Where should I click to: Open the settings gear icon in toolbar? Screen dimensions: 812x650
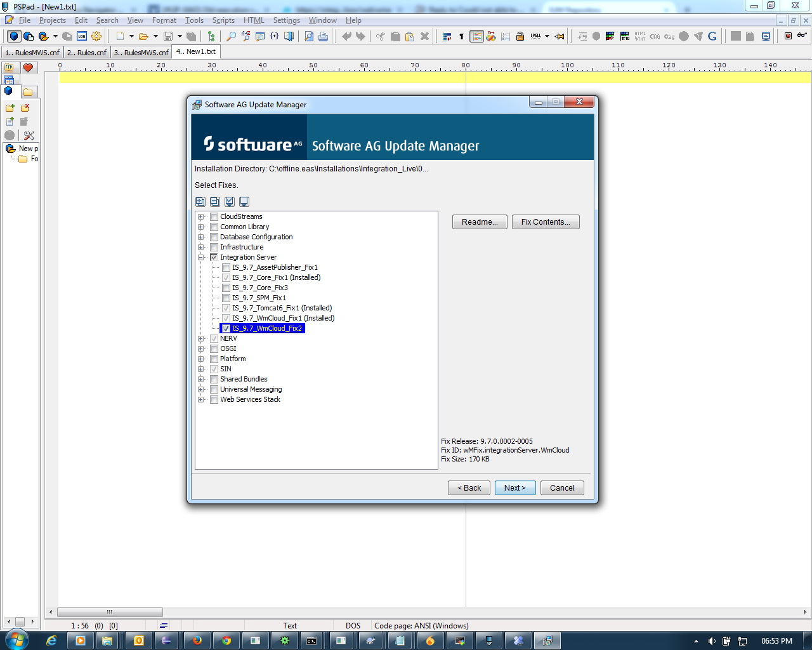point(96,36)
